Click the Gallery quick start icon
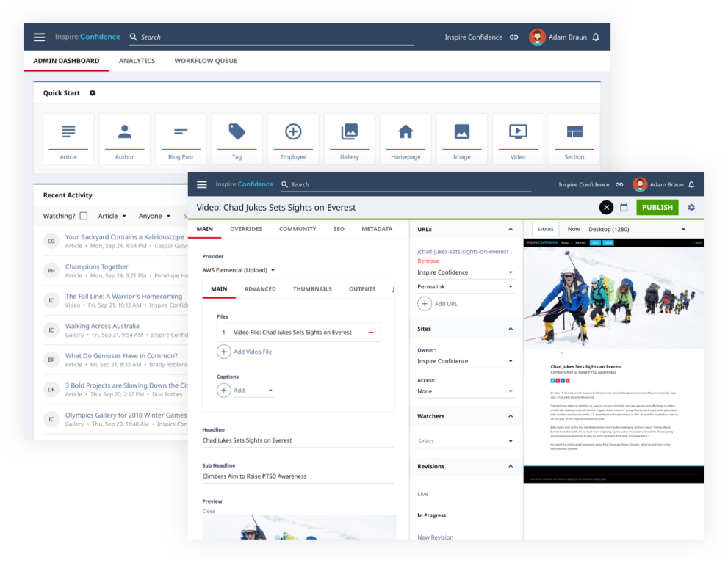The width and height of the screenshot is (728, 563). 349,132
